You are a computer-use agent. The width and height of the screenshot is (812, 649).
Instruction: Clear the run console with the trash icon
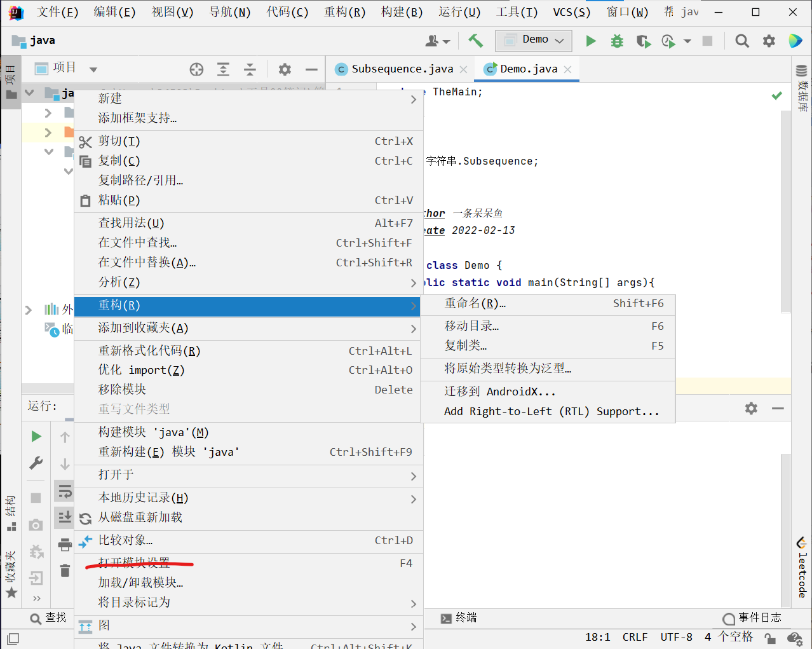pyautogui.click(x=64, y=571)
